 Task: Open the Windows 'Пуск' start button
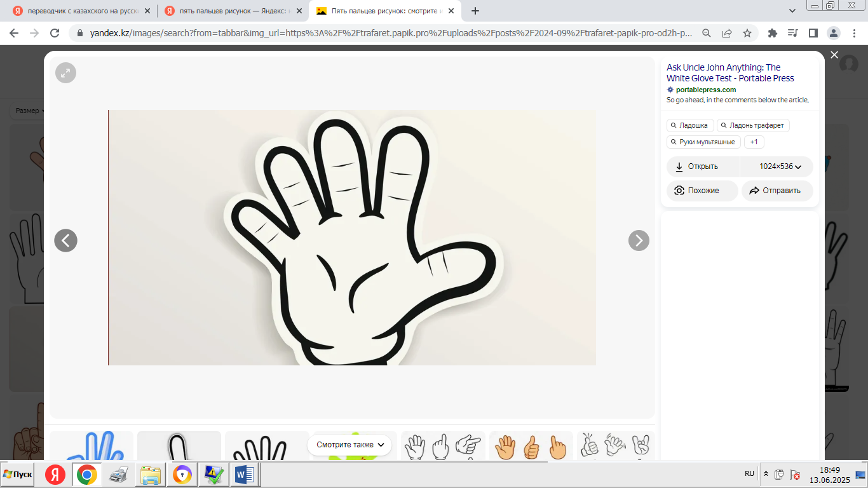pyautogui.click(x=18, y=475)
